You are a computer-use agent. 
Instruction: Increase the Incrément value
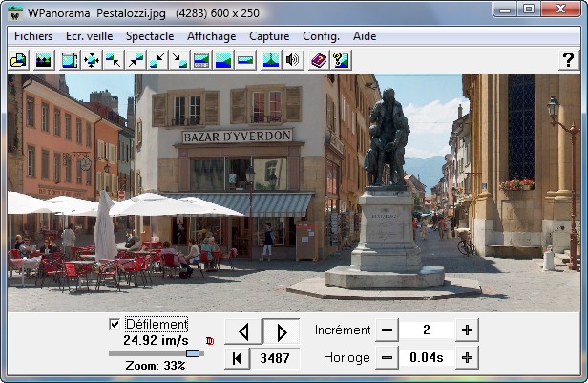(x=468, y=330)
